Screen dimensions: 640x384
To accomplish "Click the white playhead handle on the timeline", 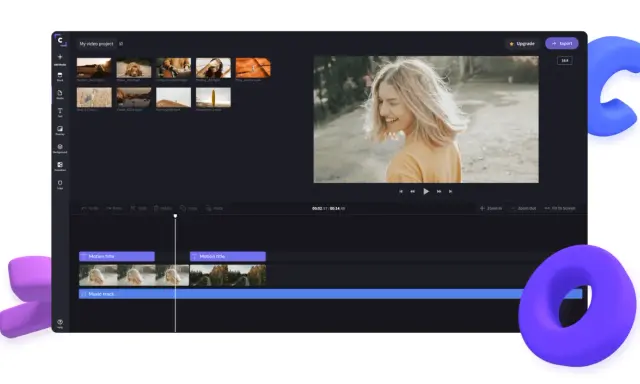I will 176,216.
